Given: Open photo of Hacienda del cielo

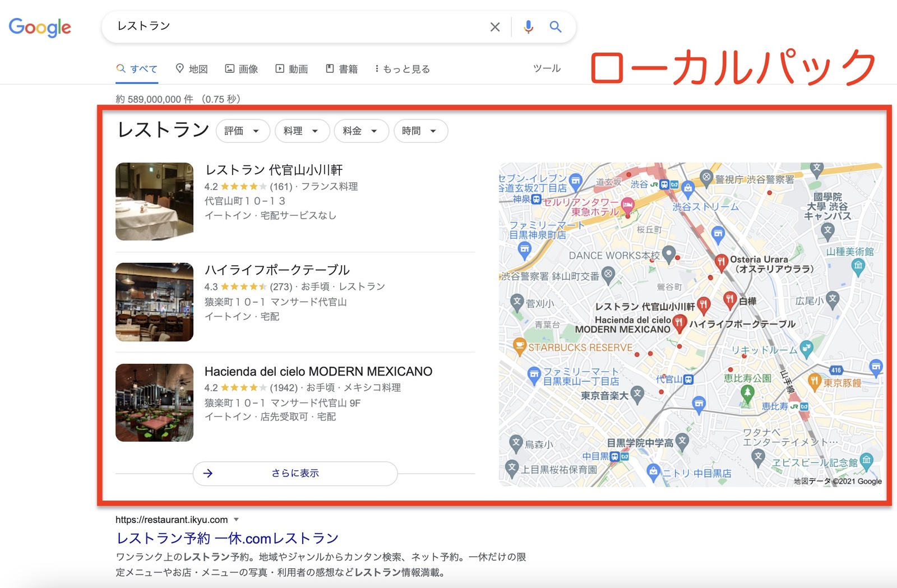Looking at the screenshot, I should tap(154, 402).
